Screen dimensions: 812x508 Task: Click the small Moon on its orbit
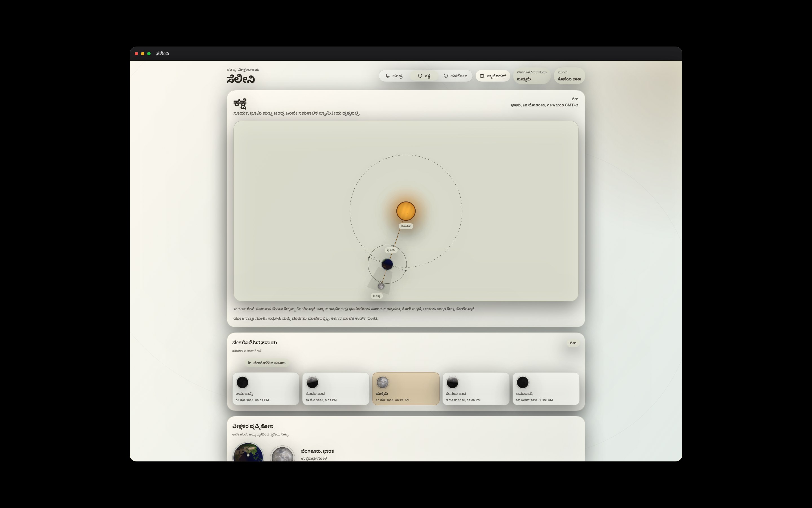[381, 286]
